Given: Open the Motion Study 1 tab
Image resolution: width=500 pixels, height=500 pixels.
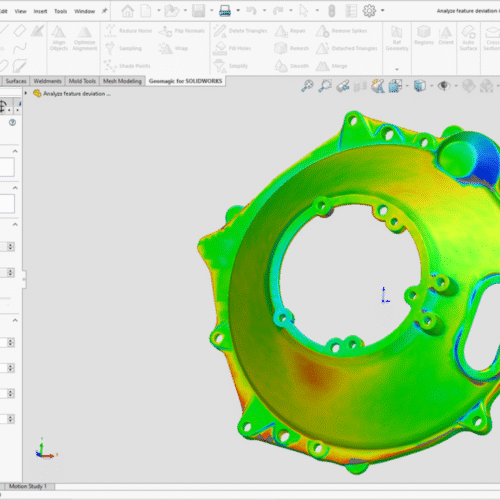Looking at the screenshot, I should pos(27,486).
